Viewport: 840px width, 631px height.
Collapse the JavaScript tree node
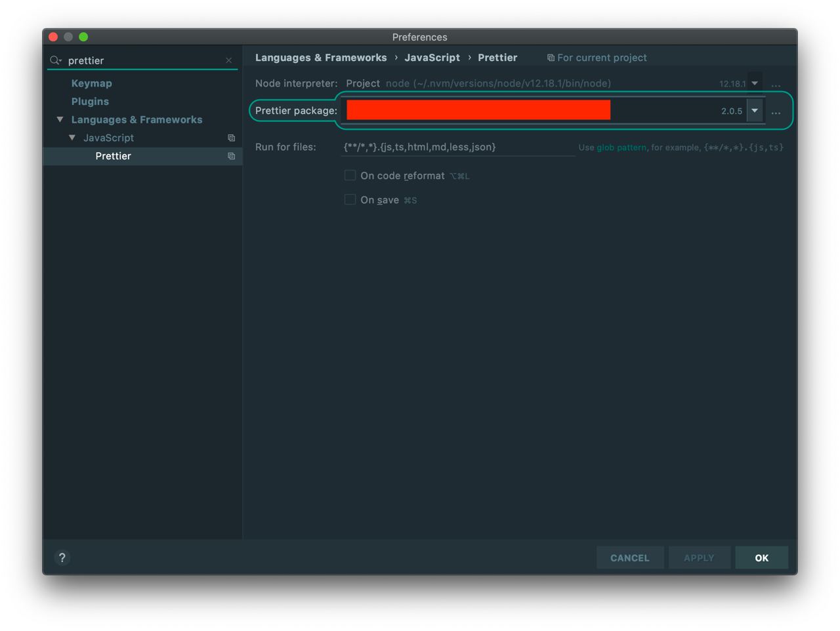[72, 138]
